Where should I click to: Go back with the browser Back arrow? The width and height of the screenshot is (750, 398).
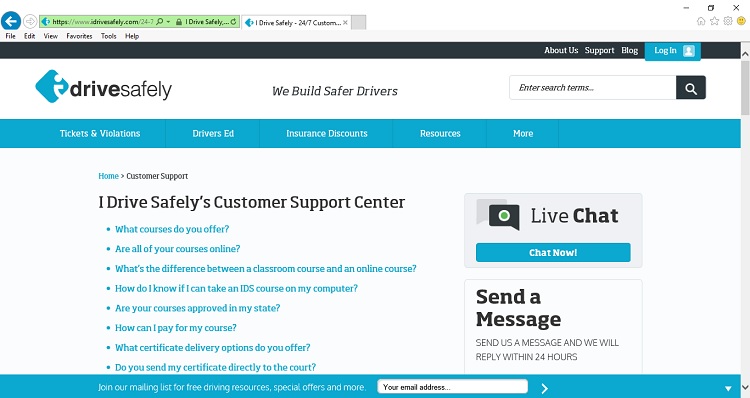(x=11, y=22)
